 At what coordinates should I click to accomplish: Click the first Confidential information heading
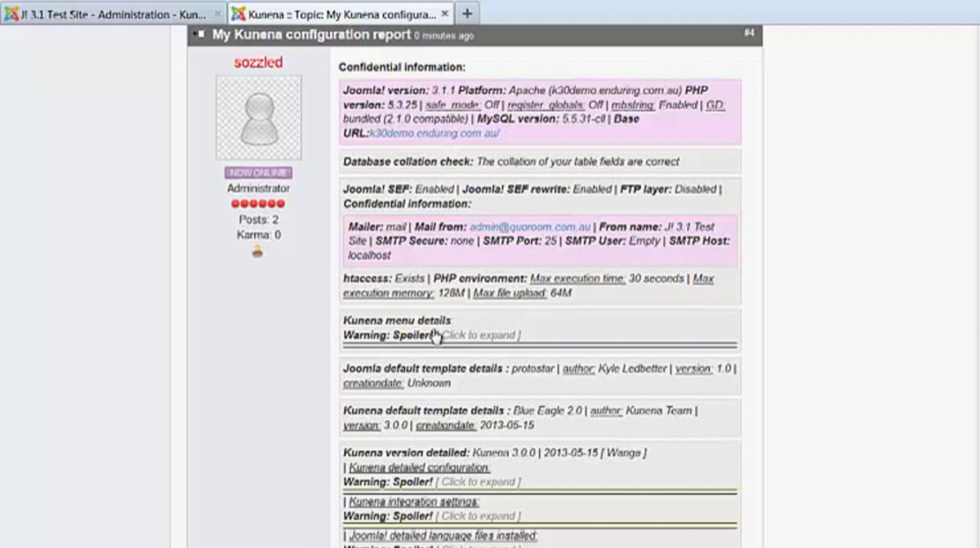coord(402,67)
